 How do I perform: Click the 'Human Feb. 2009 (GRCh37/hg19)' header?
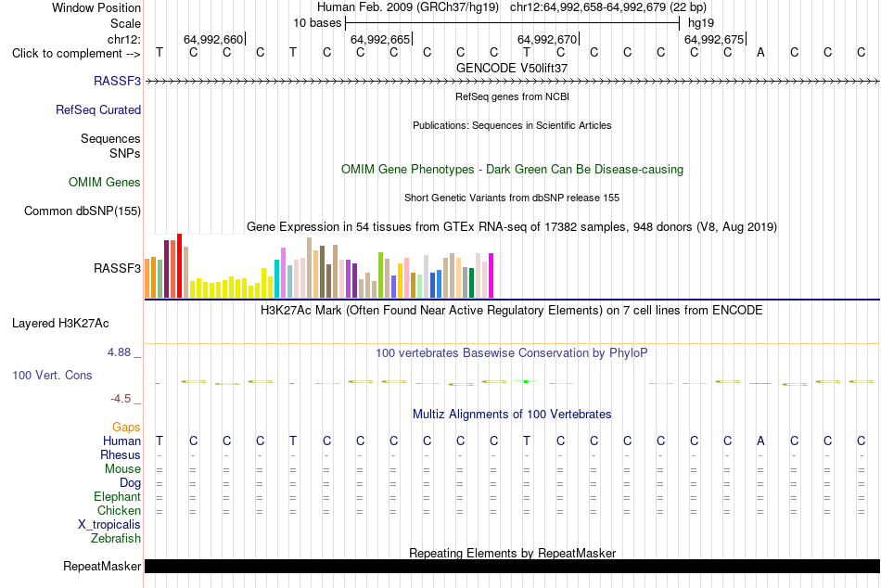click(x=408, y=7)
